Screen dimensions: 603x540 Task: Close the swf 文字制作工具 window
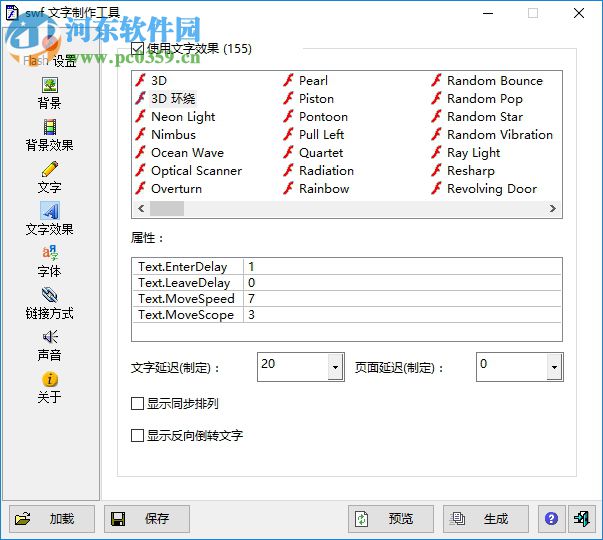579,13
